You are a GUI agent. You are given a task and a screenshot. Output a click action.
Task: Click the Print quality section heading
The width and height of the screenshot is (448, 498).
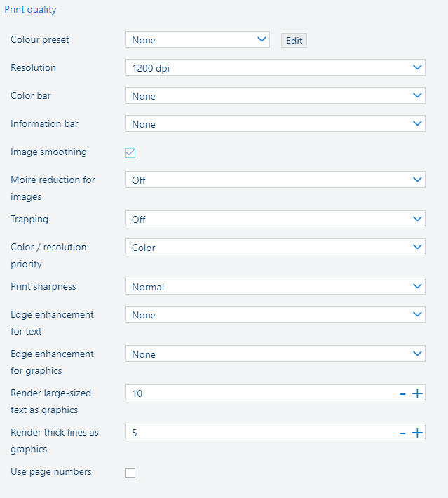pos(31,10)
